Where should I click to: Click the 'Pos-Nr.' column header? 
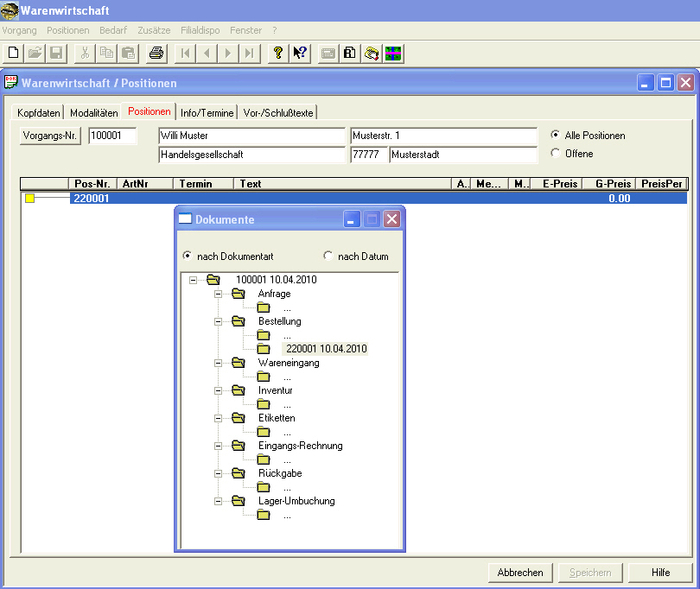[x=92, y=184]
